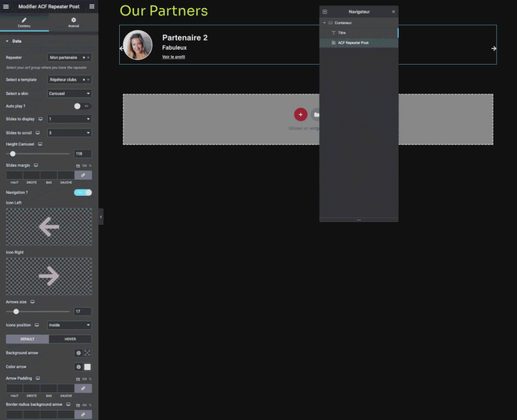The height and width of the screenshot is (420, 517).
Task: Click responsive icon next to Arrow Padding
Action: click(x=38, y=378)
